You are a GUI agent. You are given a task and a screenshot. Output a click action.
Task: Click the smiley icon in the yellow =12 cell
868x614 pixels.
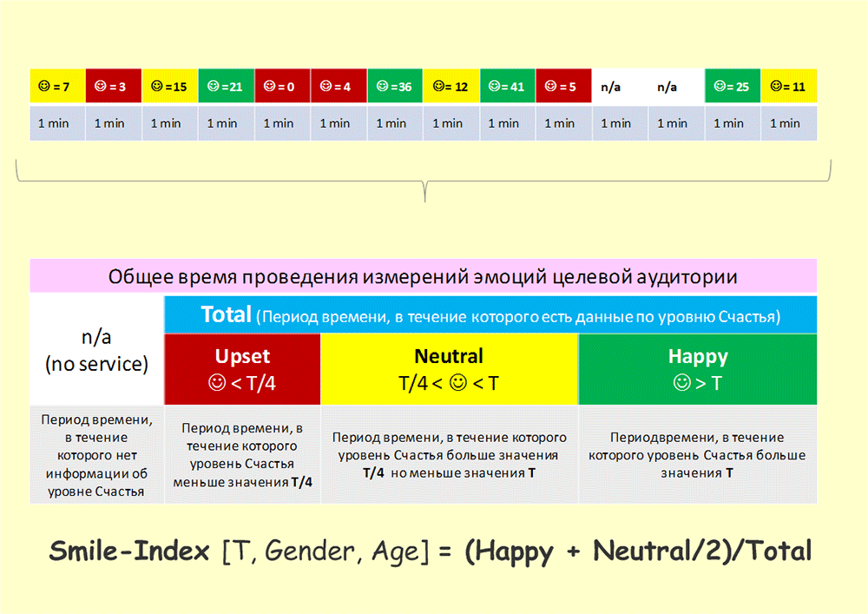pos(438,87)
